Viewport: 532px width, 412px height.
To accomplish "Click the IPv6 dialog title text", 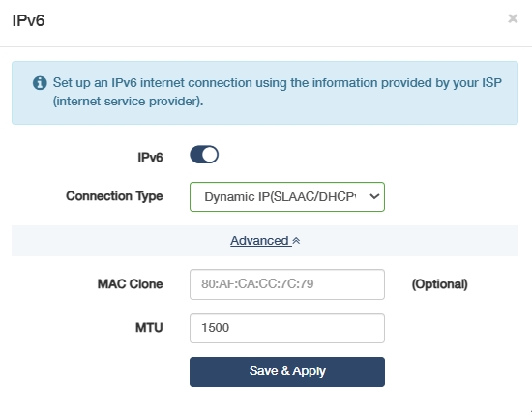I will pos(28,20).
